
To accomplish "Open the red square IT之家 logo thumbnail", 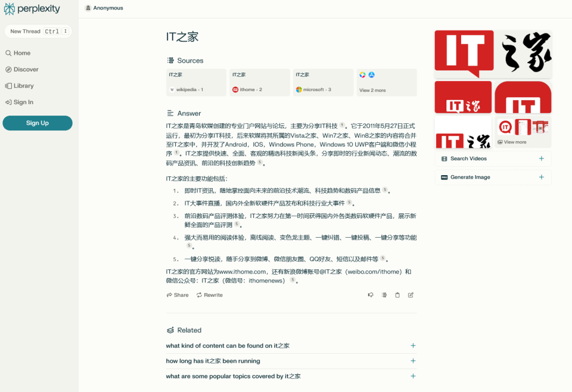I will 464,97.
